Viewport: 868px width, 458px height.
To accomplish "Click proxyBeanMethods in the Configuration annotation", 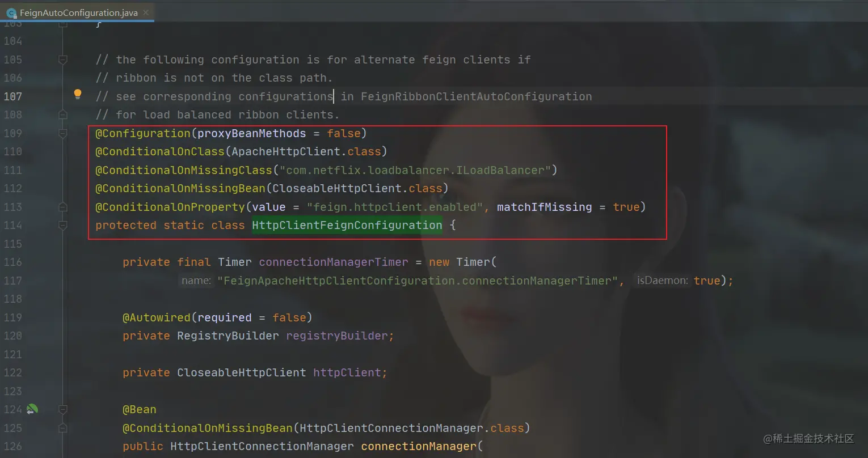I will click(252, 133).
